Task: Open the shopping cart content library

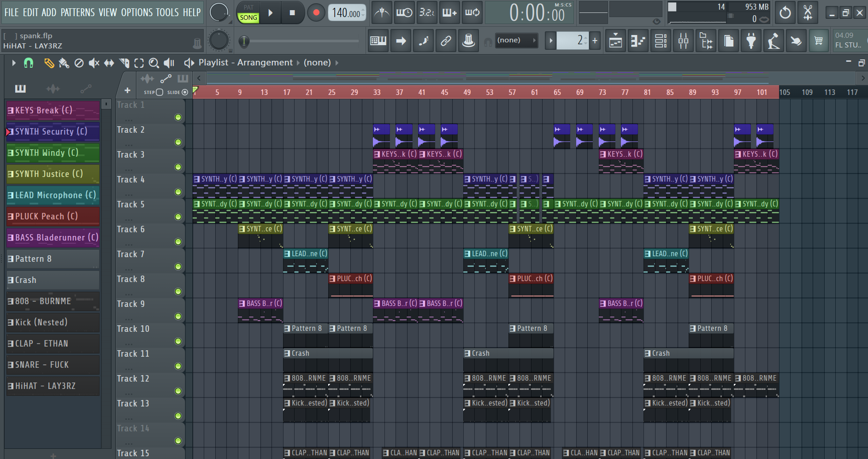Action: 819,41
